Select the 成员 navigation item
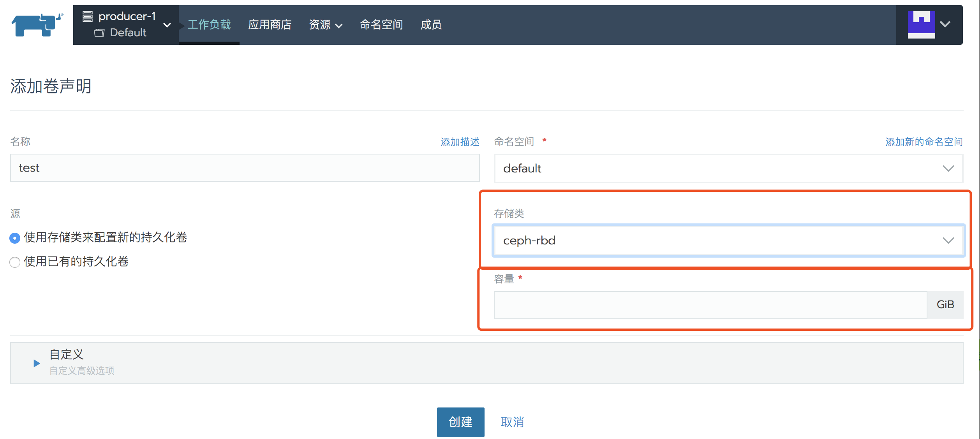 tap(431, 25)
